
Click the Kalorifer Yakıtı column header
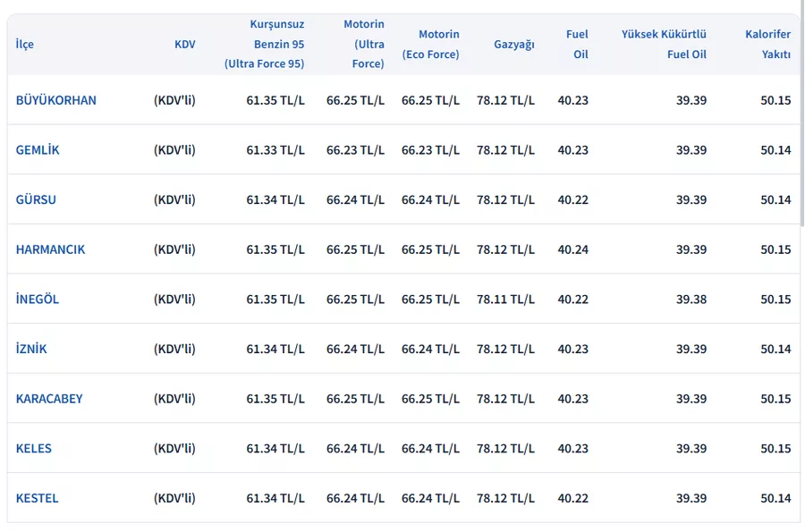click(767, 44)
